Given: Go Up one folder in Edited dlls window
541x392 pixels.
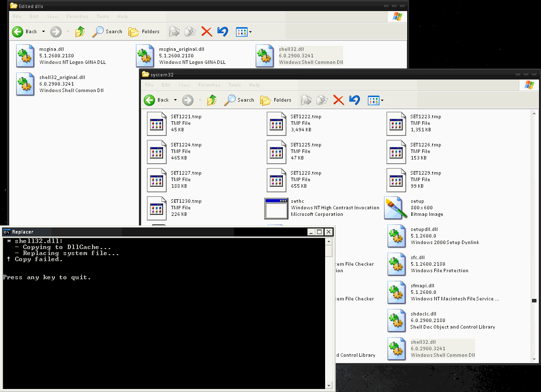Looking at the screenshot, I should (x=80, y=32).
